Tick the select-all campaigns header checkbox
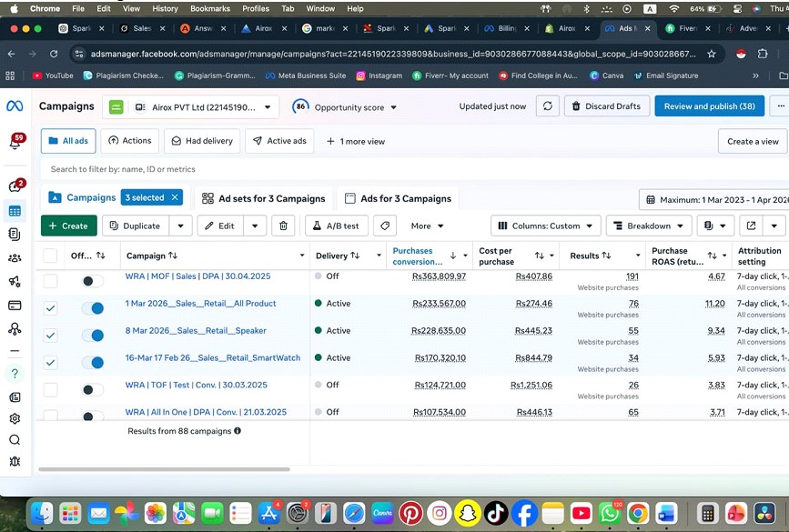The width and height of the screenshot is (789, 532). (x=50, y=256)
